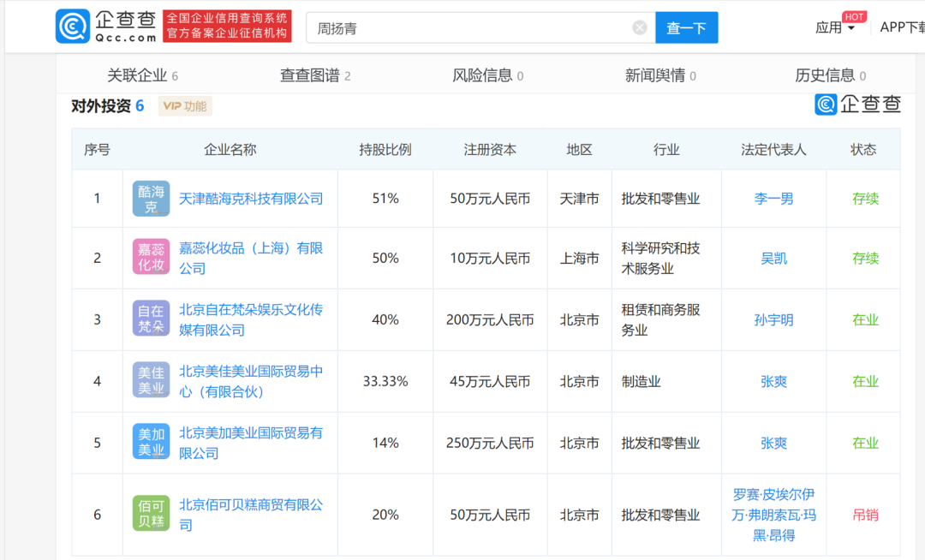Switch to the 历史信息 tab
Screen dimensions: 925x560
tap(831, 75)
